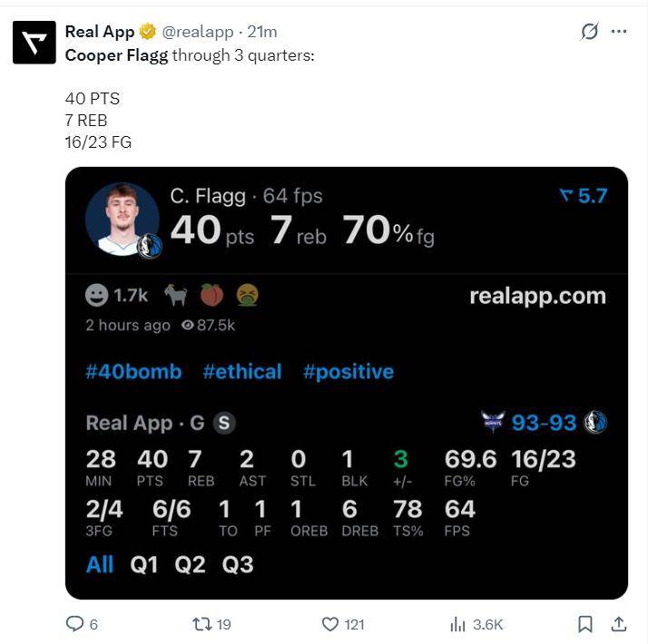Open the Real App account name link
The width and height of the screenshot is (648, 644).
(x=100, y=32)
